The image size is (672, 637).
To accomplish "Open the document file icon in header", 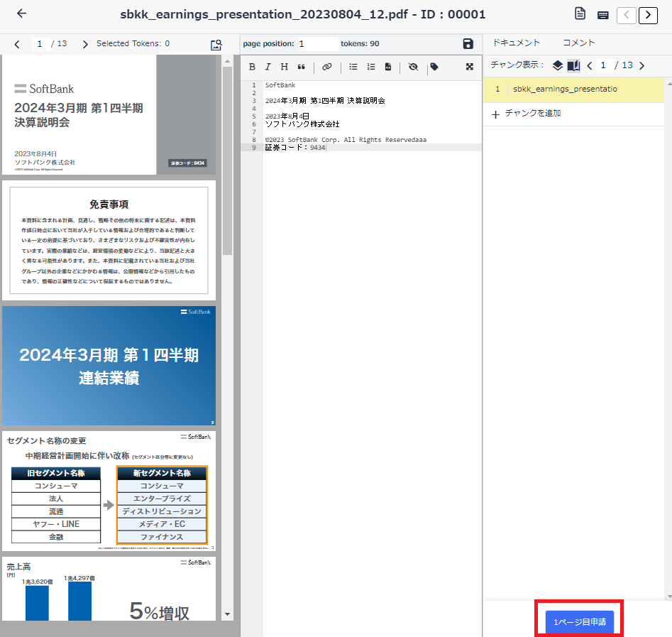I will tap(580, 13).
